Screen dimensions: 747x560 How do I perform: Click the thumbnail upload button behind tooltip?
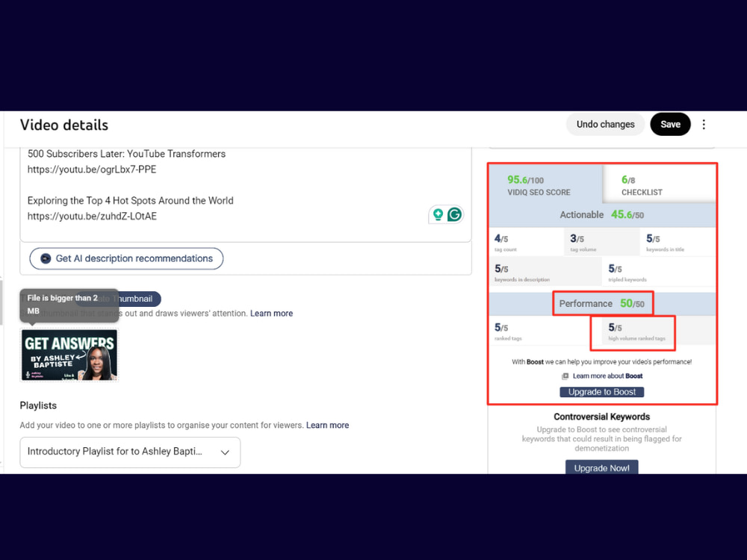click(x=118, y=299)
